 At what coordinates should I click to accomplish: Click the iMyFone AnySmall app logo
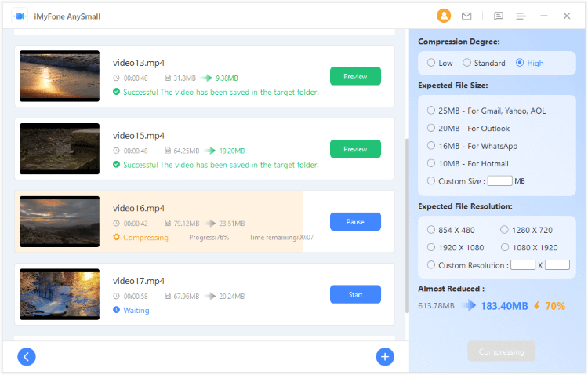[x=20, y=16]
